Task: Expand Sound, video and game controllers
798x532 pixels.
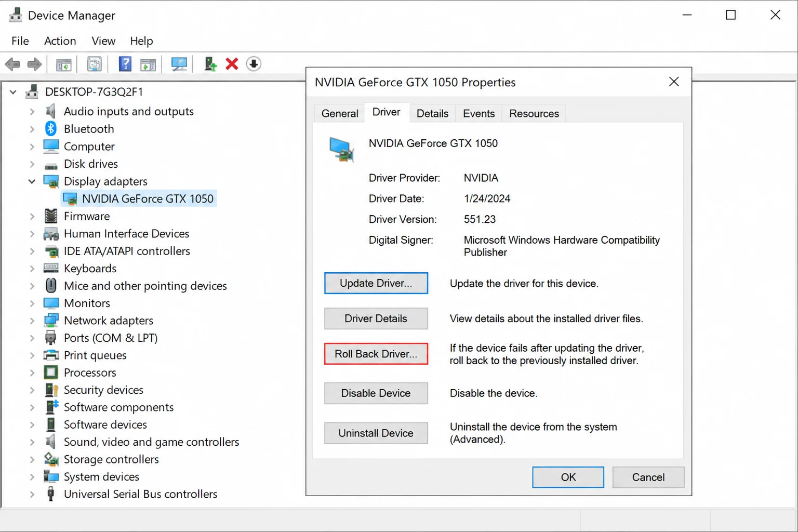Action: [x=32, y=442]
